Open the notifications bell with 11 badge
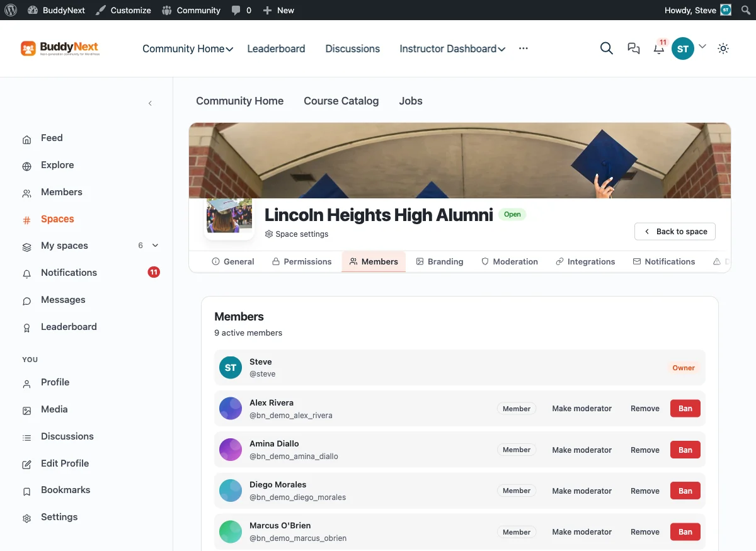 click(659, 48)
